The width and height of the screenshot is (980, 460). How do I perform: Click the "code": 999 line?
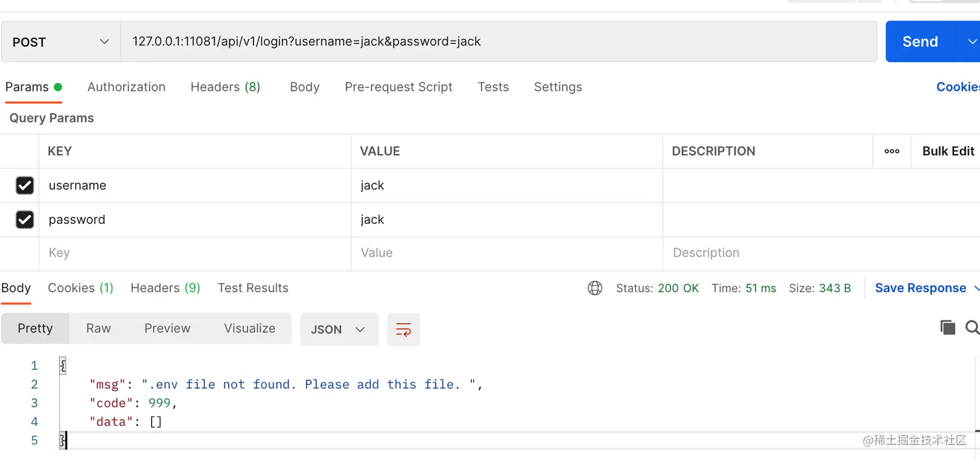[x=134, y=403]
